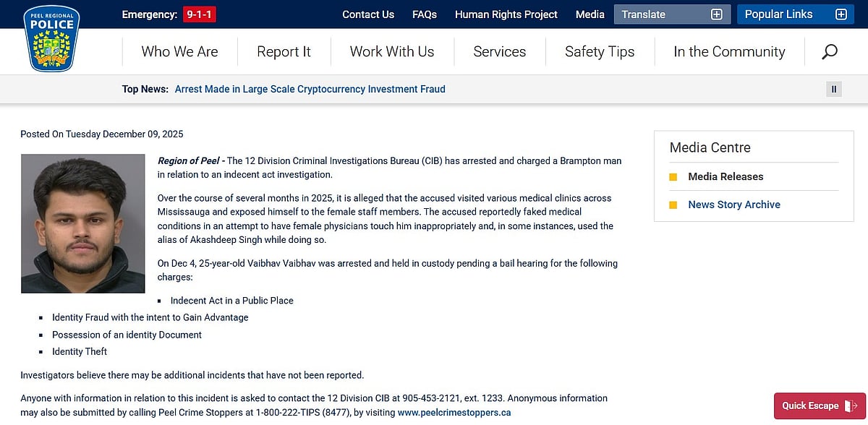
Task: Open the Who We Are dropdown
Action: (179, 51)
